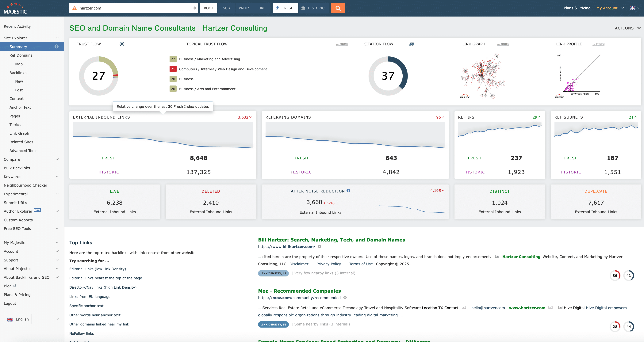Screen dimensions: 644x342
Task: Click the Link Graph thumbnail image
Action: pyautogui.click(x=483, y=76)
